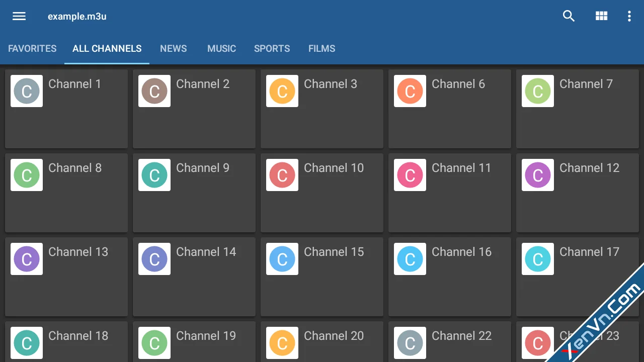
Task: Click the Channel 18 logo icon
Action: tap(27, 343)
